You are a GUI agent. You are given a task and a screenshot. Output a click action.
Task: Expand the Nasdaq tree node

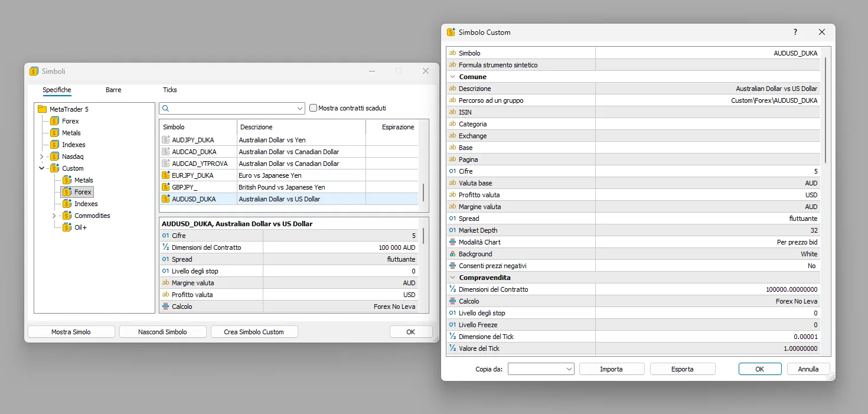(x=42, y=157)
